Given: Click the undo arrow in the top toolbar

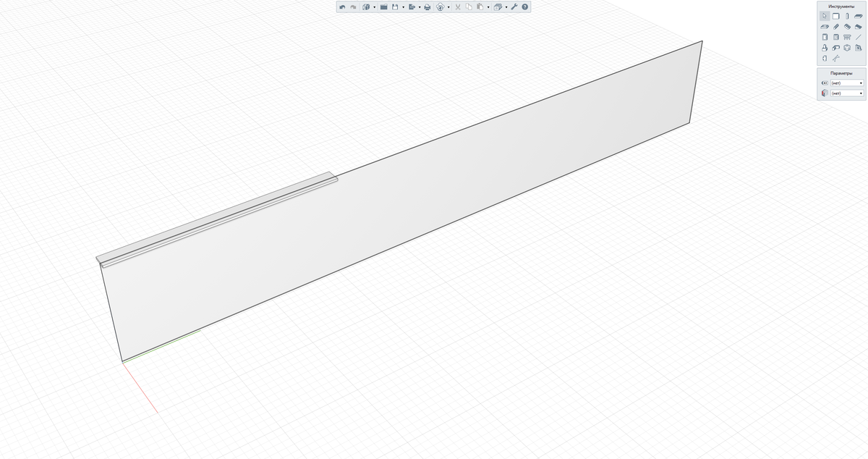Looking at the screenshot, I should click(342, 7).
